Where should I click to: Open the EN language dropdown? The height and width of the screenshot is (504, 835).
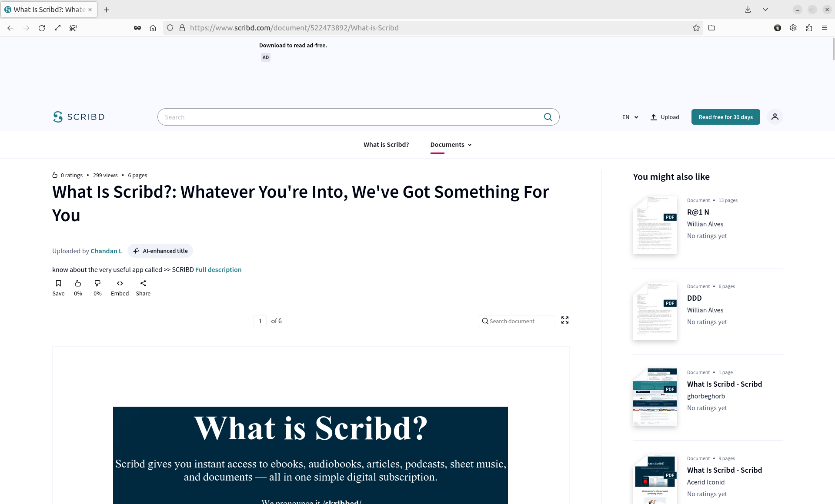[630, 117]
